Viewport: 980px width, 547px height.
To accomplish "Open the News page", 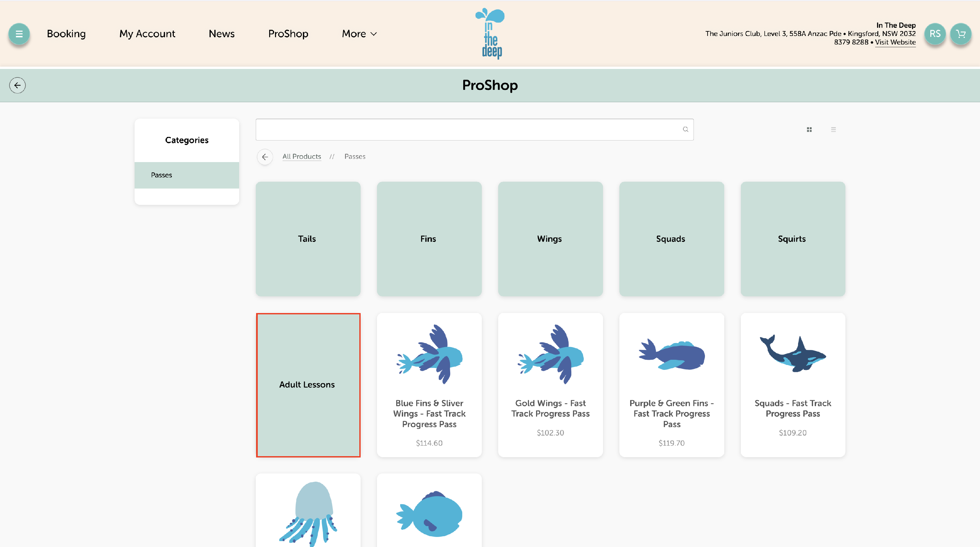I will coord(221,34).
